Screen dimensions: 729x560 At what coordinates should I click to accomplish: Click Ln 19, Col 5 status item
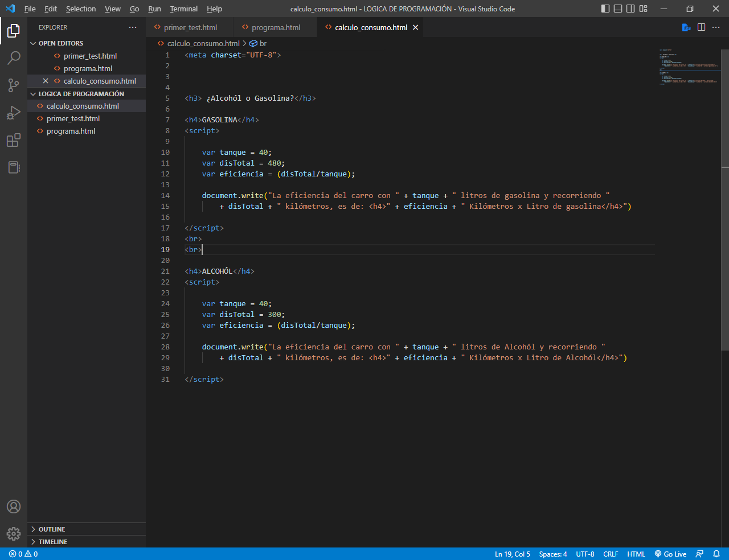(x=512, y=554)
